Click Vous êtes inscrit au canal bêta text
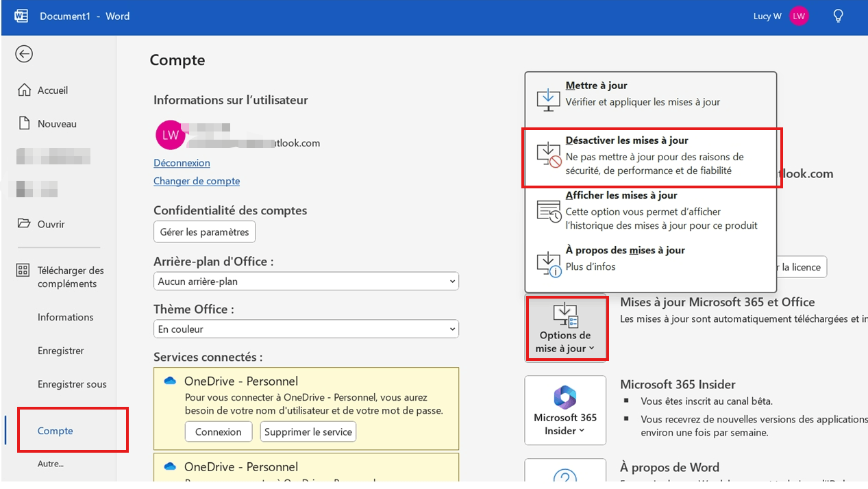The width and height of the screenshot is (868, 489). coord(708,401)
